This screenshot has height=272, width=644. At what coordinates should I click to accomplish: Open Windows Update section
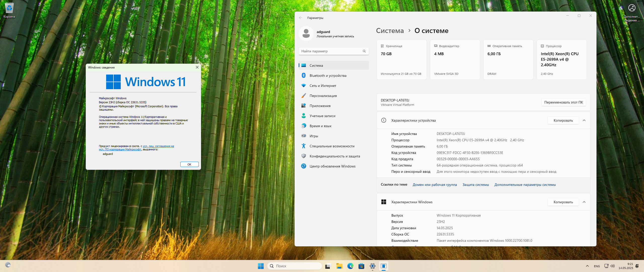(x=334, y=166)
